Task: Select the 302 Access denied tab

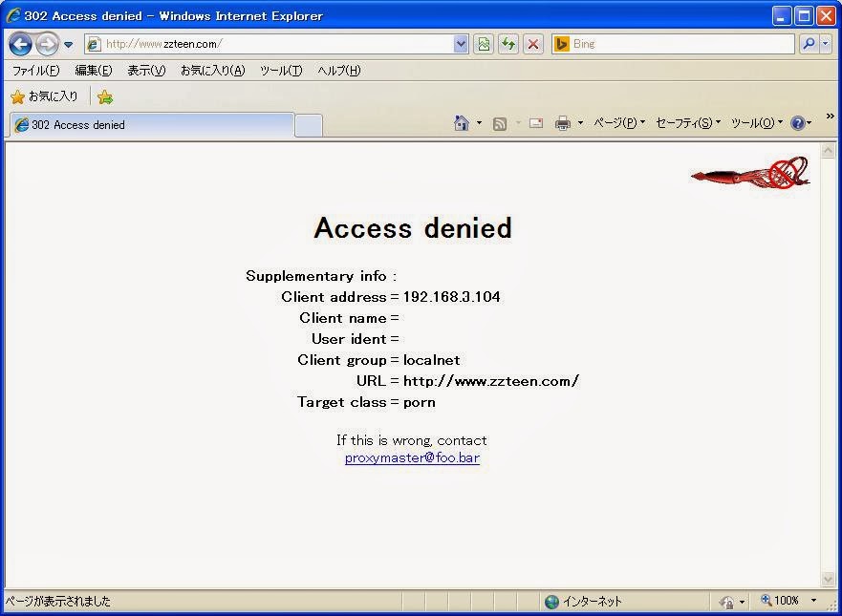Action: pos(152,125)
